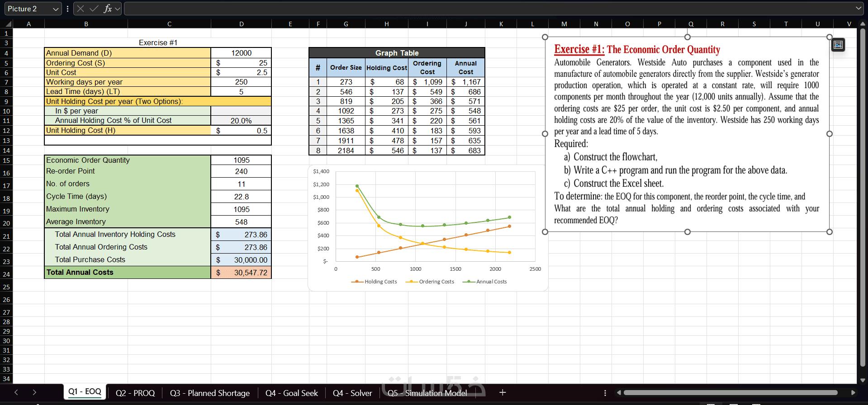Select the Graph Table header cell
Screen dimensions: 868x405
point(397,53)
